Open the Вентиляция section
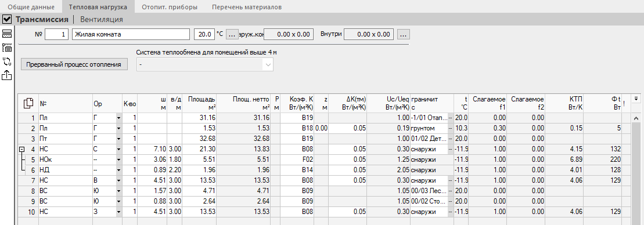644x225 pixels. (102, 19)
